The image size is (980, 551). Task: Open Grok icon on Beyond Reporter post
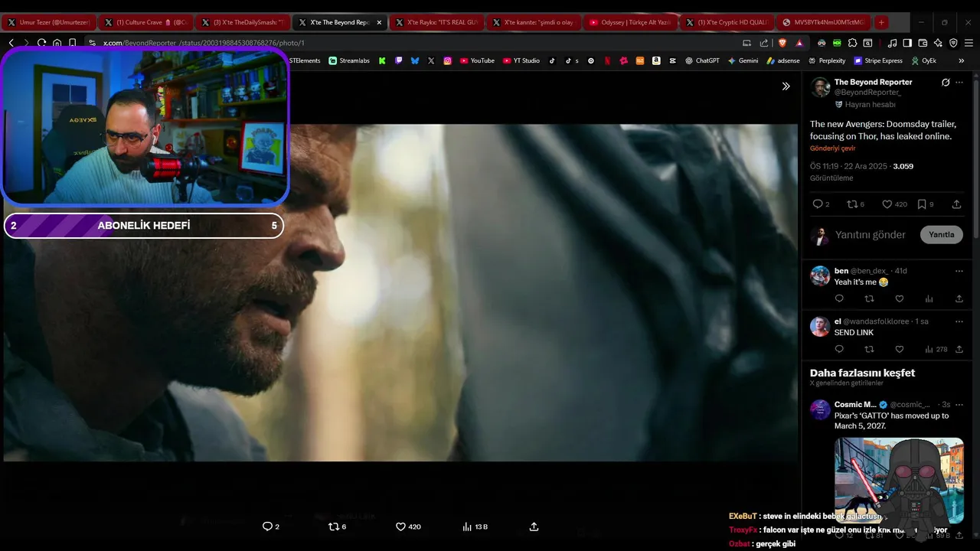click(x=946, y=83)
